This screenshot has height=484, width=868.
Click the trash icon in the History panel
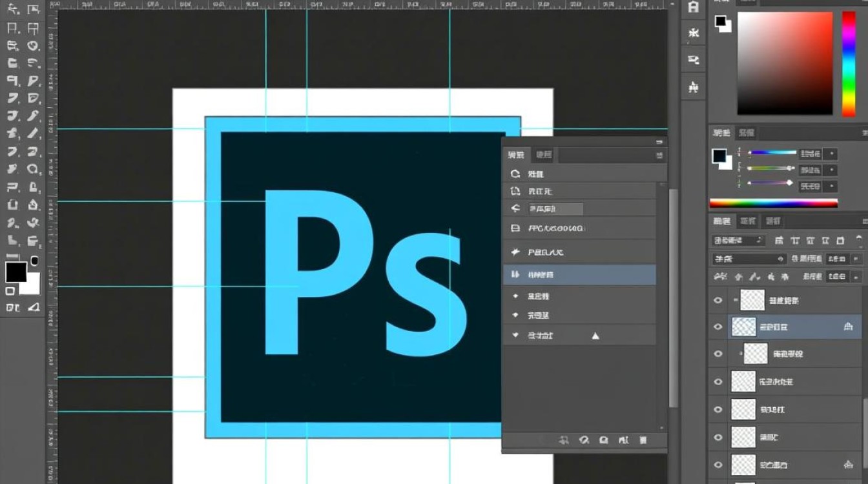coord(643,440)
